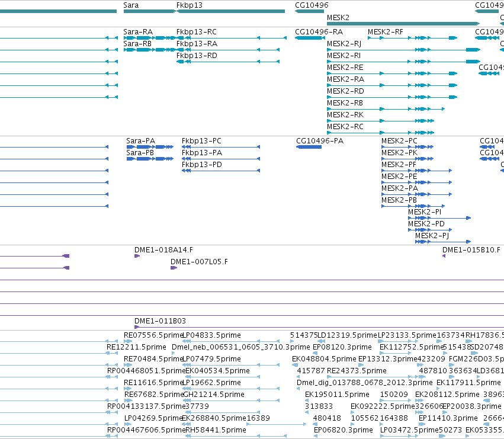Select MESK2-RI transcript label
504x439 pixels.
click(x=344, y=56)
